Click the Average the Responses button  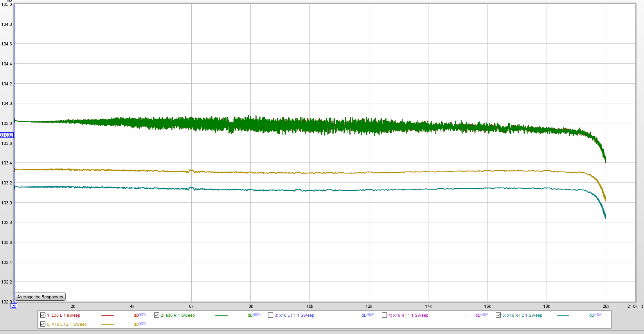tap(40, 297)
